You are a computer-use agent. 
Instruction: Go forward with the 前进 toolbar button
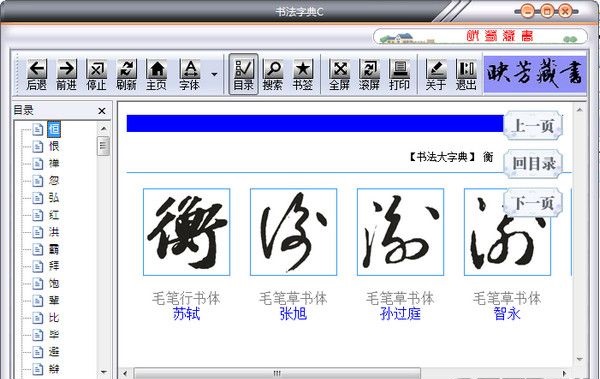click(x=67, y=75)
